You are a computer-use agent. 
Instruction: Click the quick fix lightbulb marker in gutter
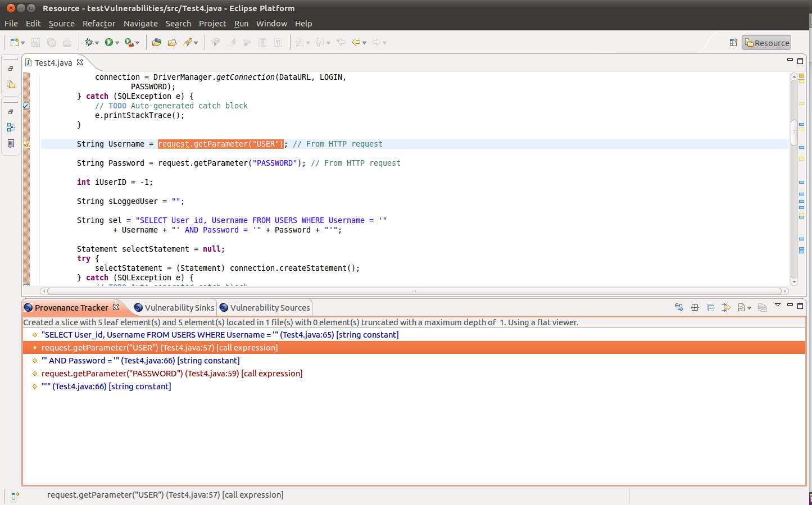[26, 144]
